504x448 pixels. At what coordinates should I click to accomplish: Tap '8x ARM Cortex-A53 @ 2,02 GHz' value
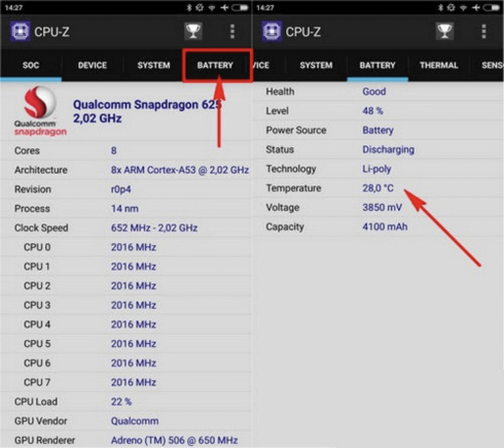(180, 170)
